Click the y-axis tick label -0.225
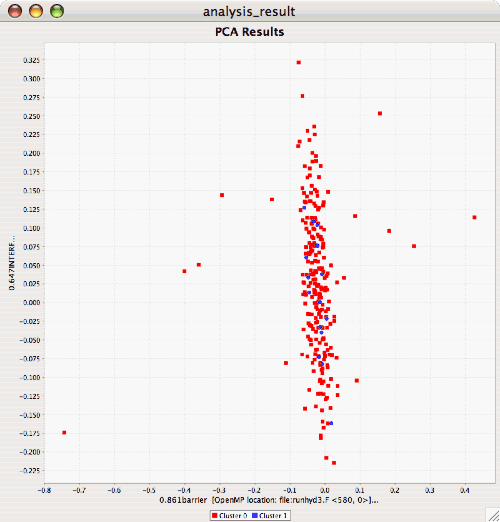 [30, 470]
